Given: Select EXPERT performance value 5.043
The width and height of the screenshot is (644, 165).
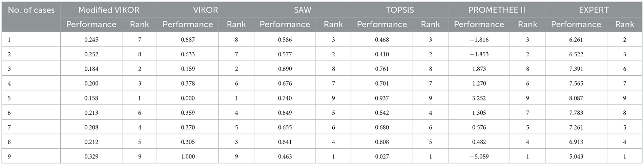Looking at the screenshot, I should tap(576, 157).
